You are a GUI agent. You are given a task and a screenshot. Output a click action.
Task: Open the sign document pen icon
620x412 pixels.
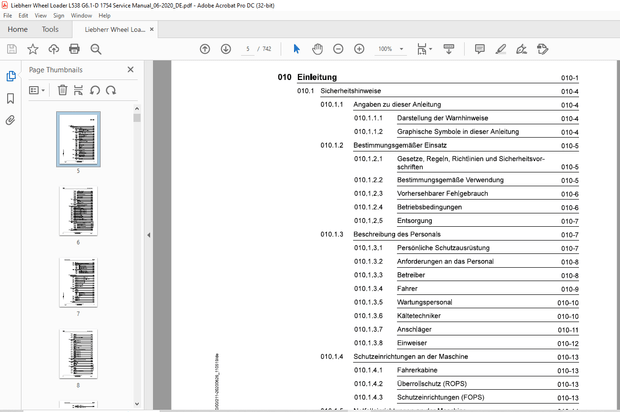[522, 49]
